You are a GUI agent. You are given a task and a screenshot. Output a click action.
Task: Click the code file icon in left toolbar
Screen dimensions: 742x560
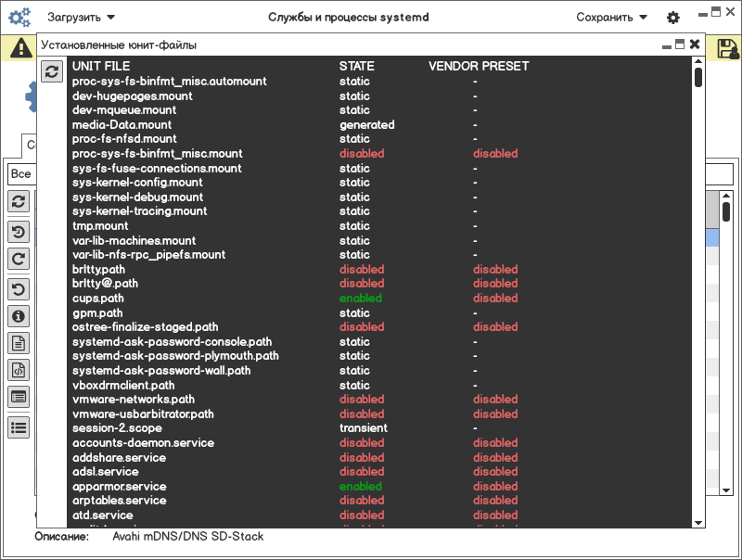pyautogui.click(x=19, y=370)
